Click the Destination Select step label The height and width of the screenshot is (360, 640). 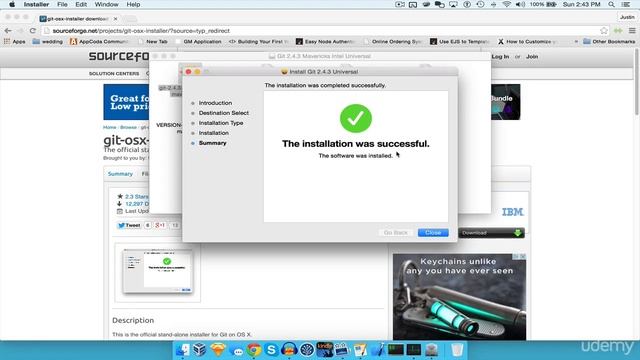[x=224, y=113]
